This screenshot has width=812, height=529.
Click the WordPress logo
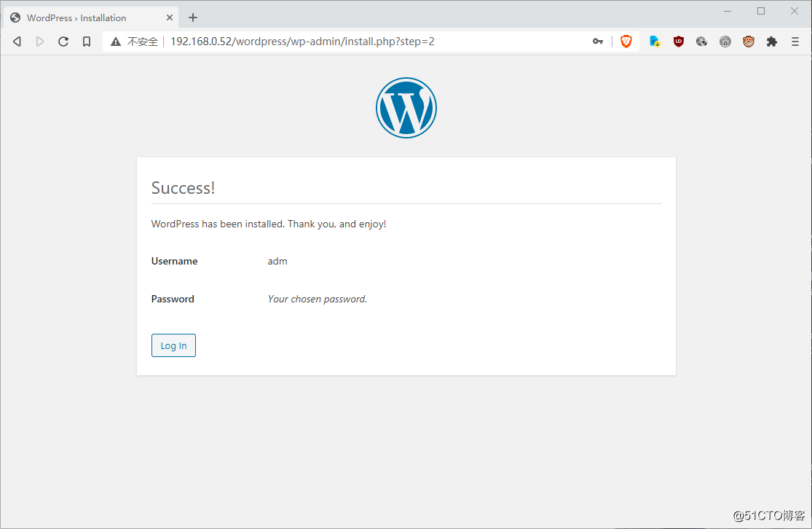(406, 108)
